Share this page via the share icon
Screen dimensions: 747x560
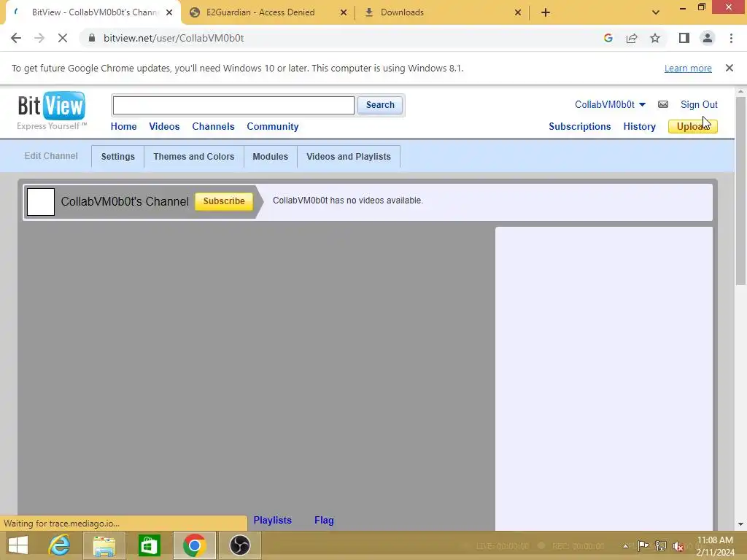632,38
